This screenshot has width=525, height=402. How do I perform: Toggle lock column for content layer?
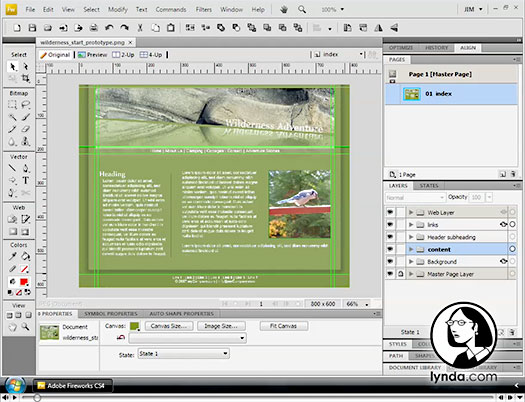400,249
